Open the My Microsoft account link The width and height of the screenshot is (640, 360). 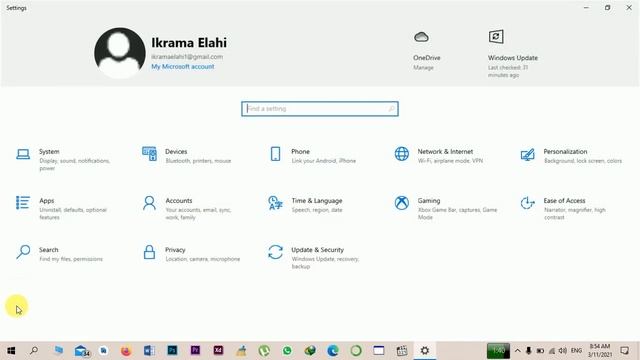182,67
